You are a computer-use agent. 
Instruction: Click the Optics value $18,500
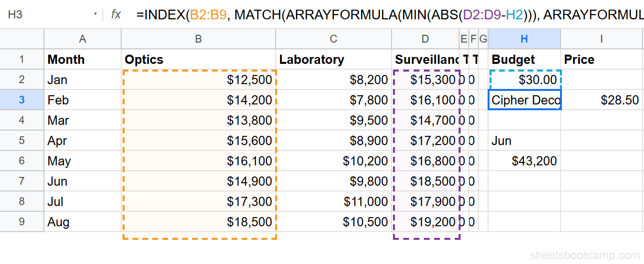(198, 222)
